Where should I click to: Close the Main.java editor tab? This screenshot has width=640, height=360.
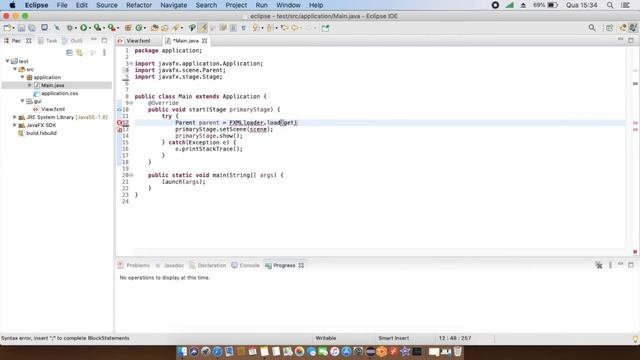point(204,41)
